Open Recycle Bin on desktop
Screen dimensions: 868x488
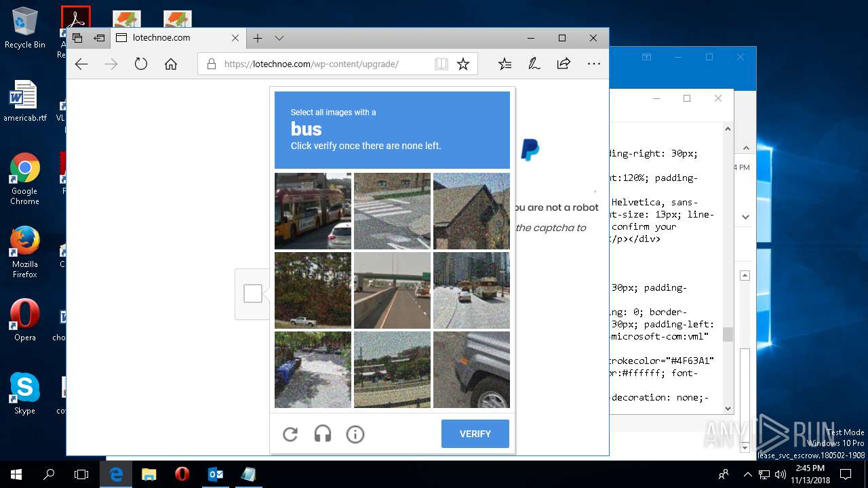25,28
